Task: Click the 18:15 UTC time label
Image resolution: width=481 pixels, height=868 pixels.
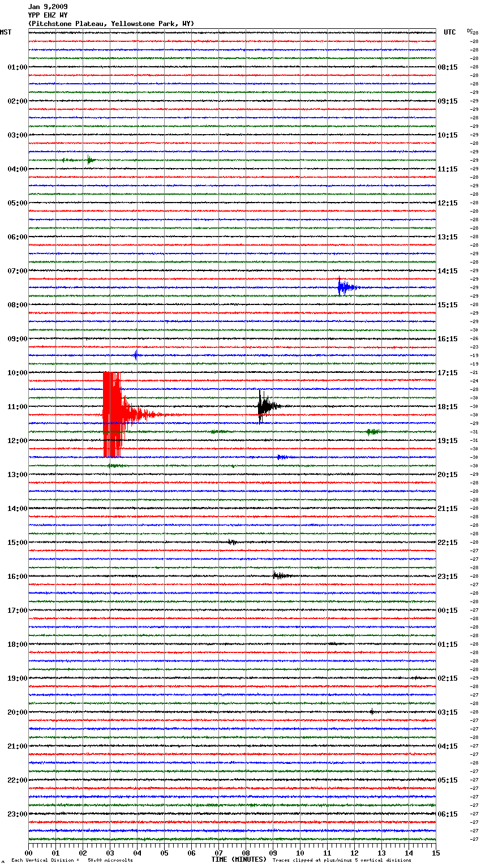Action: click(448, 407)
